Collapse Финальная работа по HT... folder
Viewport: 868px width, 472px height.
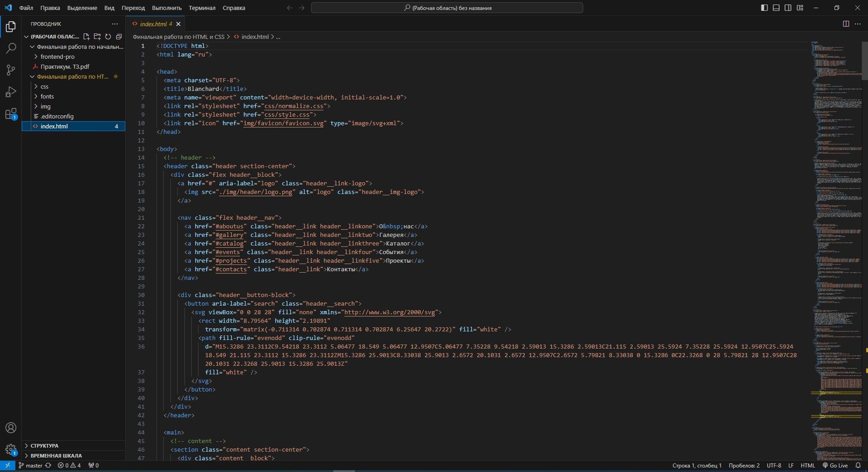[x=73, y=76]
